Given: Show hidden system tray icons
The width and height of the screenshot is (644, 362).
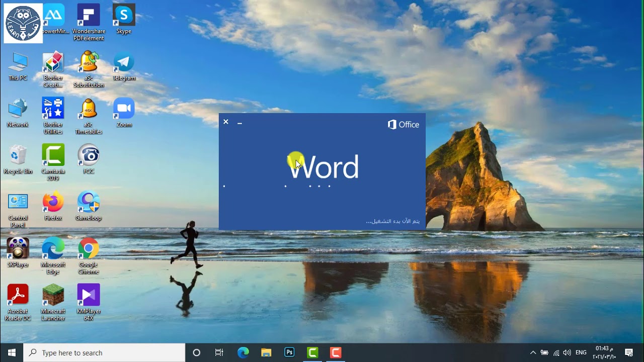Looking at the screenshot, I should point(533,352).
